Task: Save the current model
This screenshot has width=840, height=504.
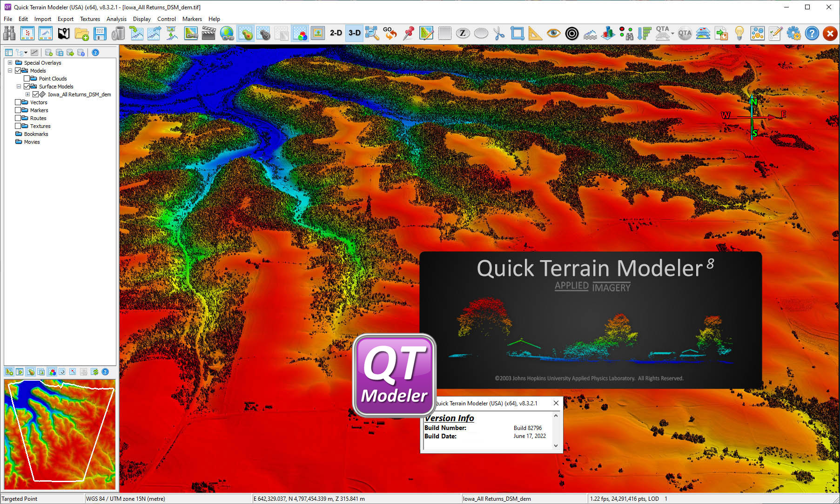Action: (x=99, y=33)
